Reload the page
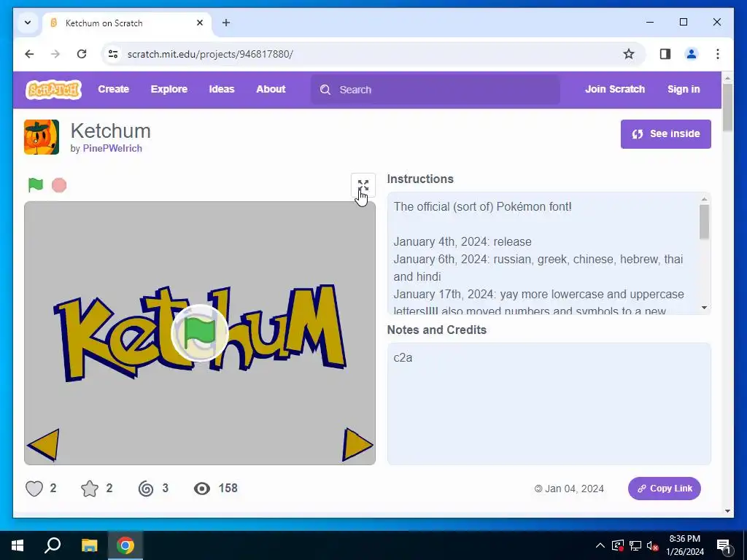 [82, 54]
